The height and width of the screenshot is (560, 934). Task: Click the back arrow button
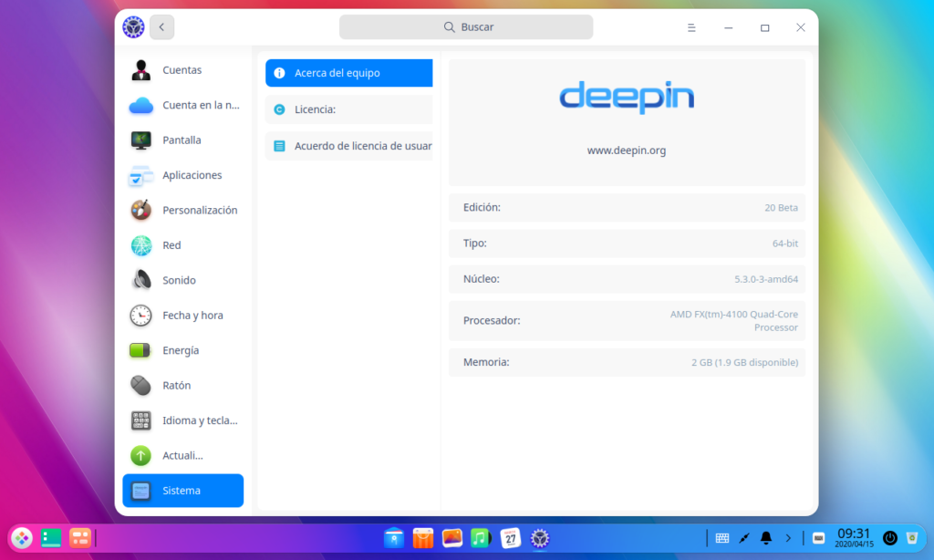pyautogui.click(x=161, y=27)
